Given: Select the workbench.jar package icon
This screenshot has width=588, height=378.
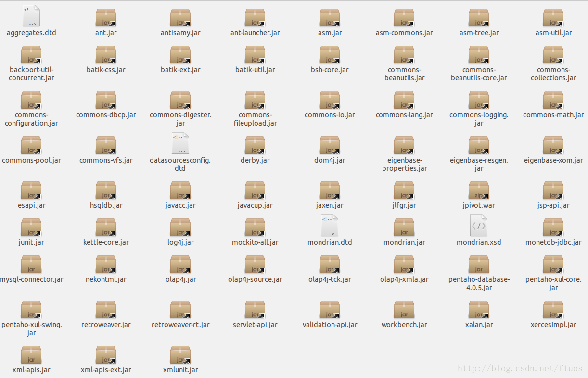Looking at the screenshot, I should pyautogui.click(x=404, y=310).
